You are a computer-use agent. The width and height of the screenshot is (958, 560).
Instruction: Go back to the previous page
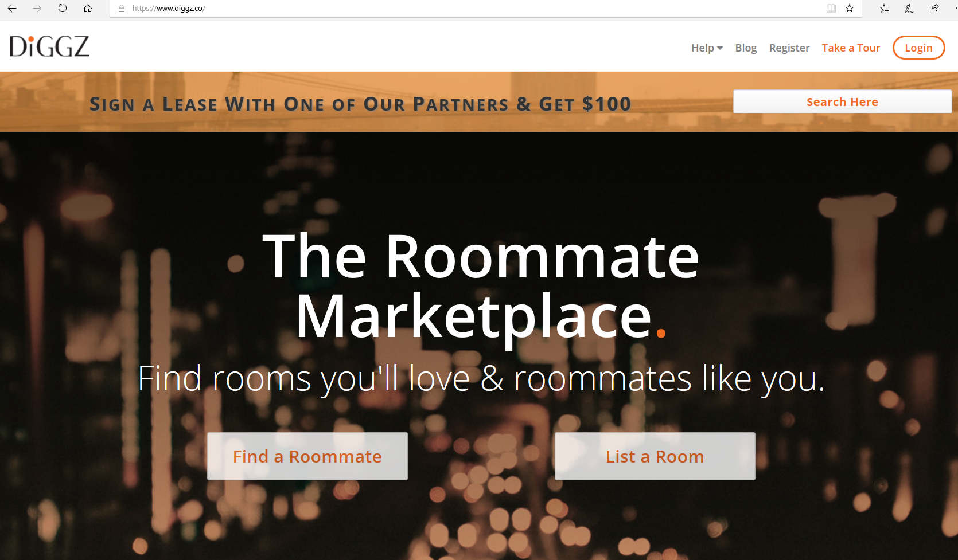point(12,9)
